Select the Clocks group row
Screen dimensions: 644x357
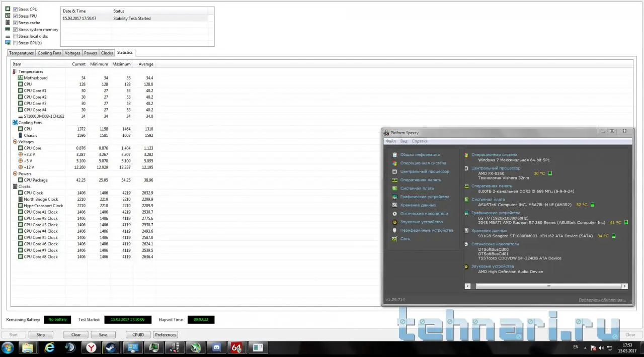click(24, 187)
